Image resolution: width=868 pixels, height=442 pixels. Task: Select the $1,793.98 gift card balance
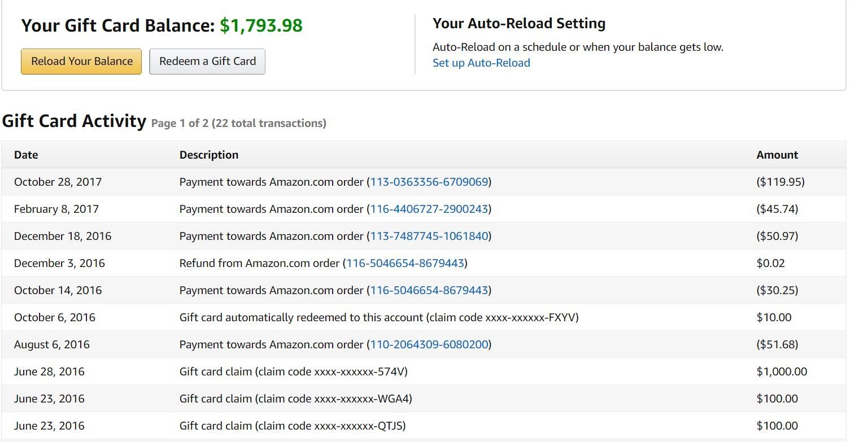[261, 25]
